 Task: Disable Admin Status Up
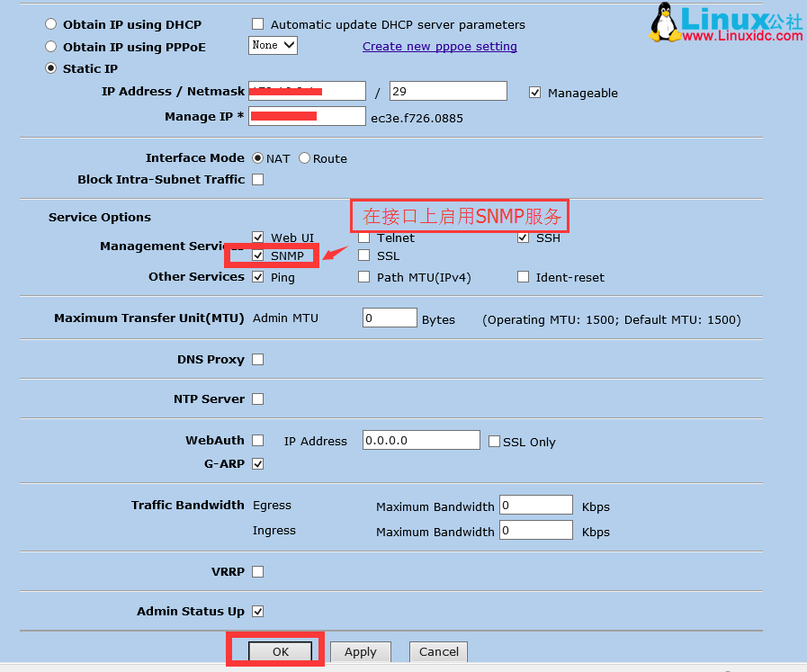tap(256, 611)
